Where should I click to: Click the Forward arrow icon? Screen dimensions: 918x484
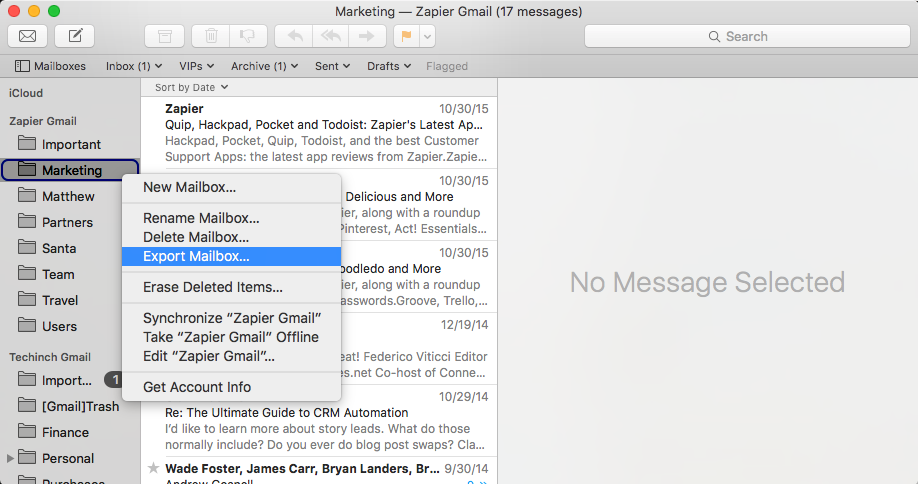(367, 36)
